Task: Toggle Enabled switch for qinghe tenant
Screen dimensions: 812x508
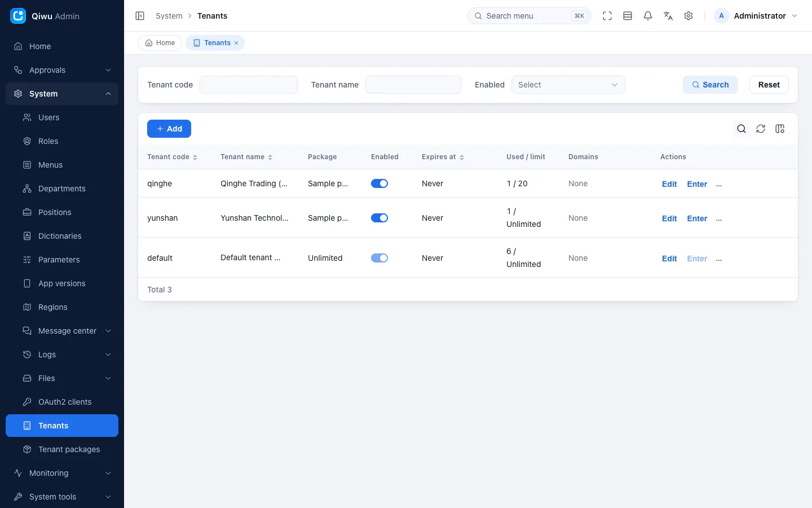Action: point(379,183)
